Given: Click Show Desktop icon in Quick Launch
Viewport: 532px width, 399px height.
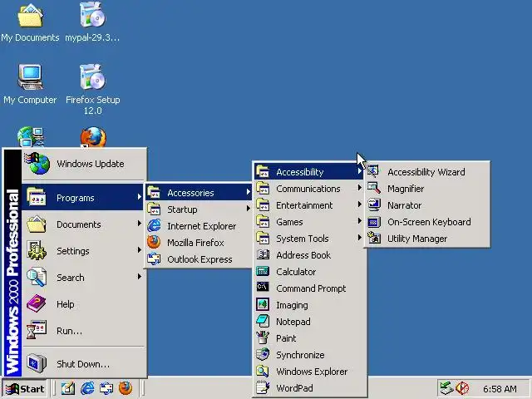Looking at the screenshot, I should click(x=68, y=388).
